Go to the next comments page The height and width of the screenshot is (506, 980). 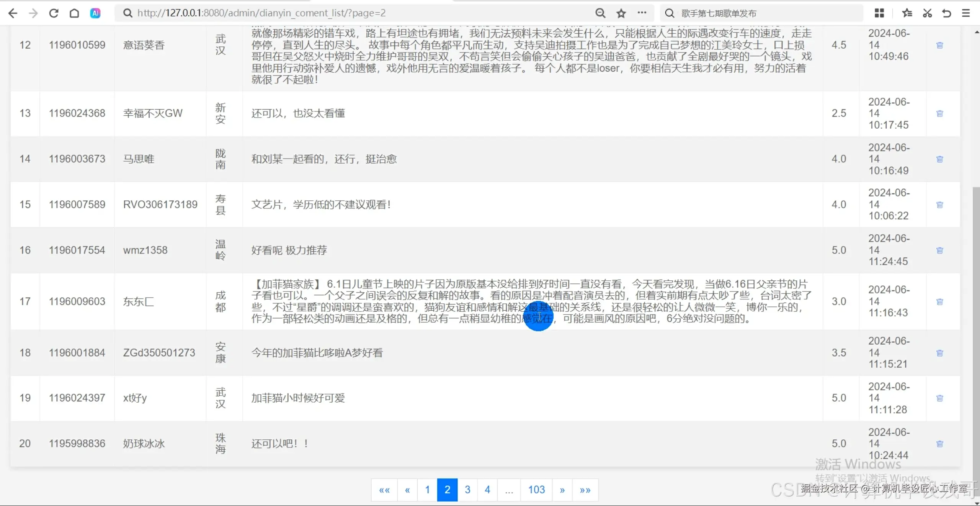click(562, 490)
